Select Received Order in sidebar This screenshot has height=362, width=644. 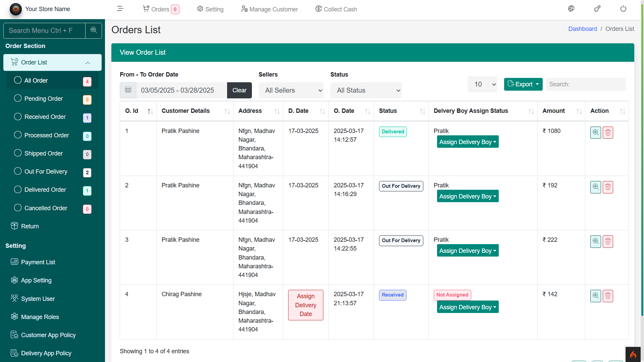[52, 117]
